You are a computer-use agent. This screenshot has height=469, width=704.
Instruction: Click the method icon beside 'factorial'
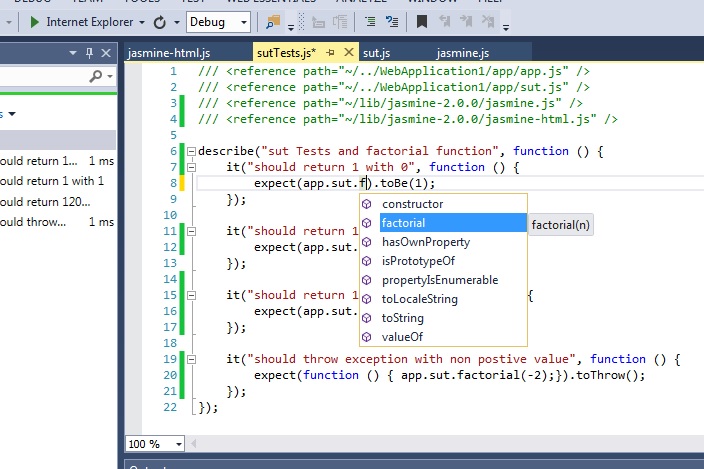367,223
